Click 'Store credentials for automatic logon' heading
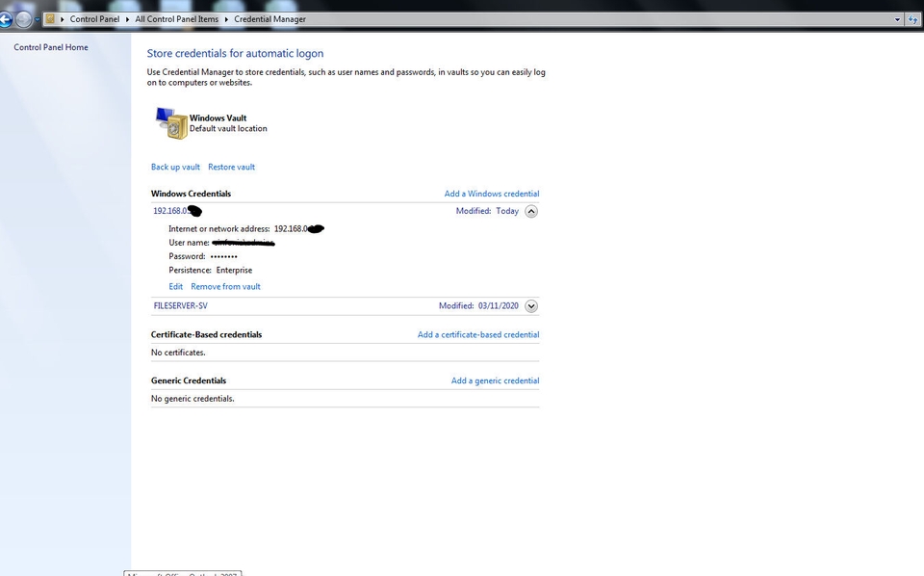The height and width of the screenshot is (576, 924). tap(235, 53)
